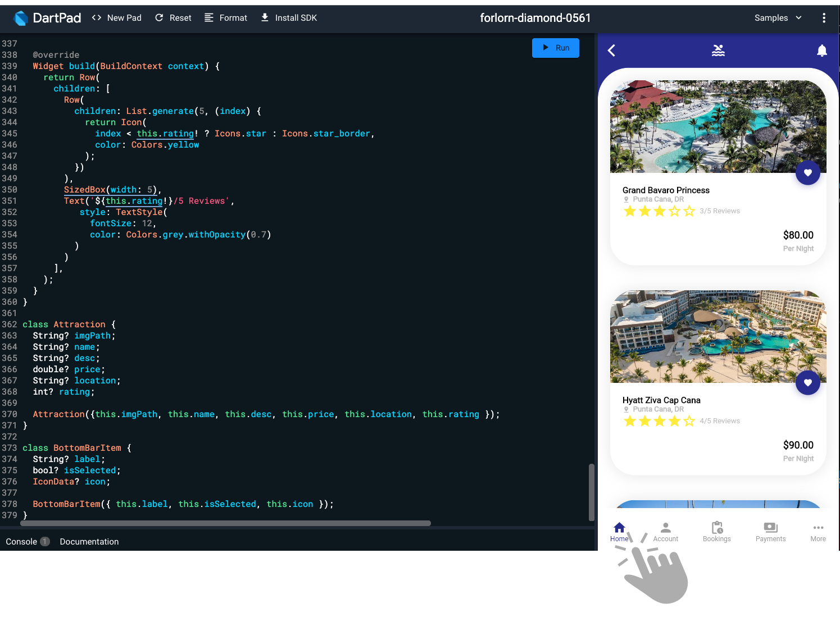
Task: Select the Home tab in the bottom bar
Action: [619, 532]
